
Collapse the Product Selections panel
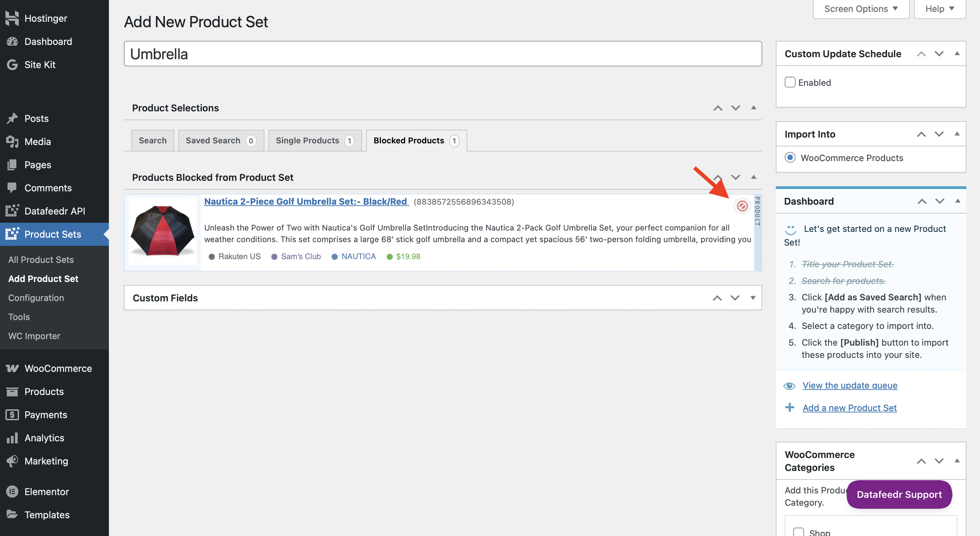(753, 108)
